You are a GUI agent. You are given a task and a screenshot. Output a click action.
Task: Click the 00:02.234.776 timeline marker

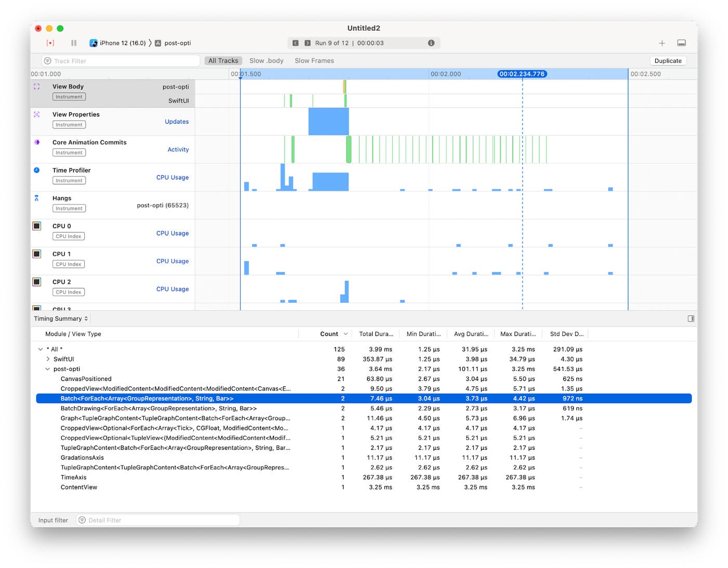522,74
